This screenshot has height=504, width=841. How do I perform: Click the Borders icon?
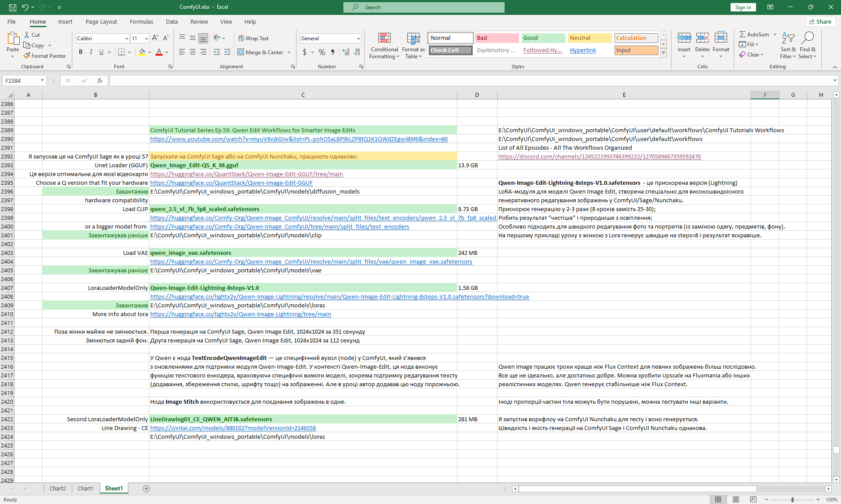click(x=122, y=52)
